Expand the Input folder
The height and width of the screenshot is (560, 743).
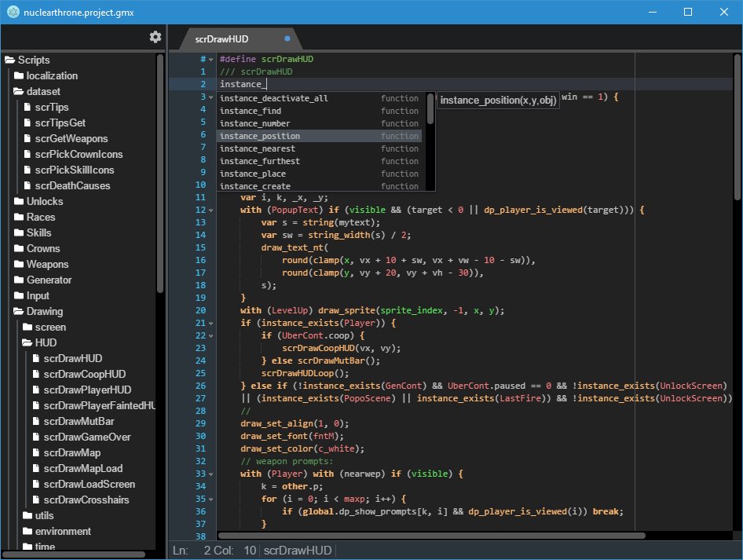point(31,295)
